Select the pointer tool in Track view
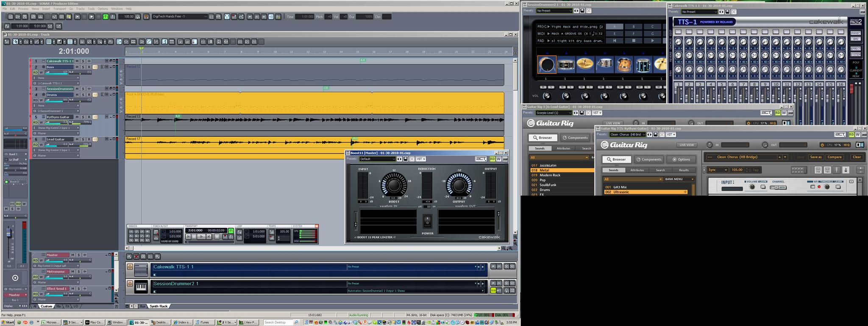Screen dimensions: 868x326 (x=15, y=42)
